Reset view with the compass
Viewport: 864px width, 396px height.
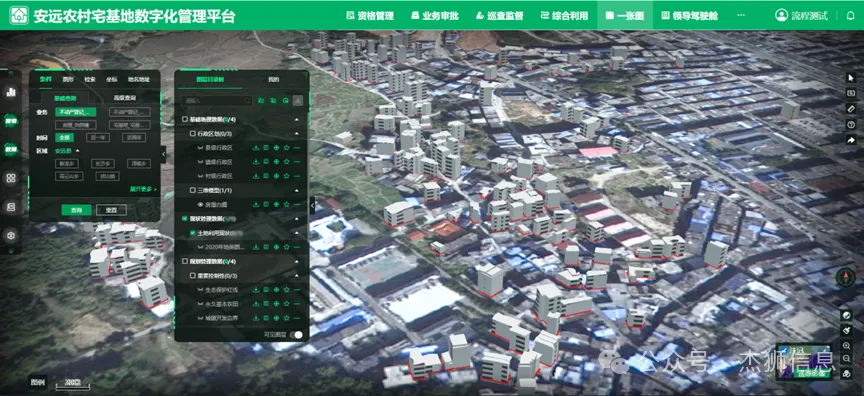(845, 278)
